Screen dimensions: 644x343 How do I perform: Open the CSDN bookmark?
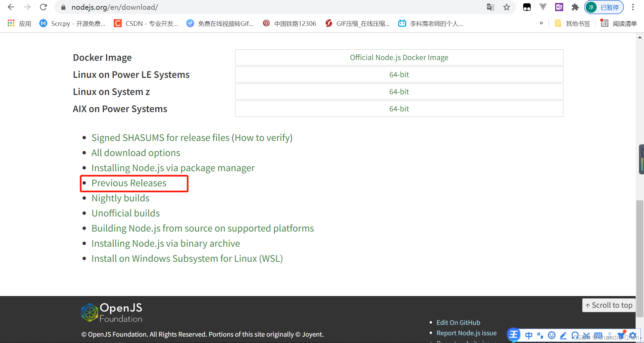pyautogui.click(x=146, y=23)
